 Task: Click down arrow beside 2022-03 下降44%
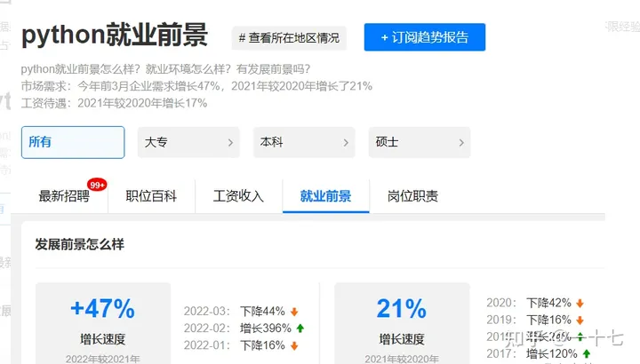pyautogui.click(x=294, y=312)
